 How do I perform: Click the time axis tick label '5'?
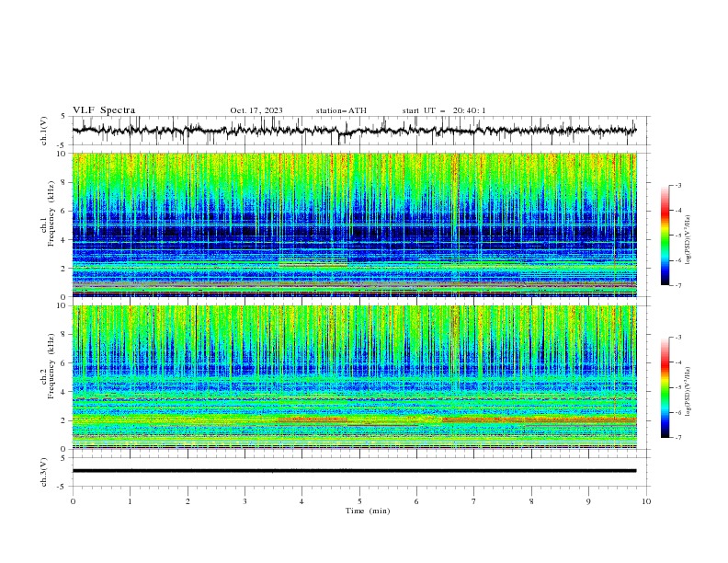coord(359,501)
